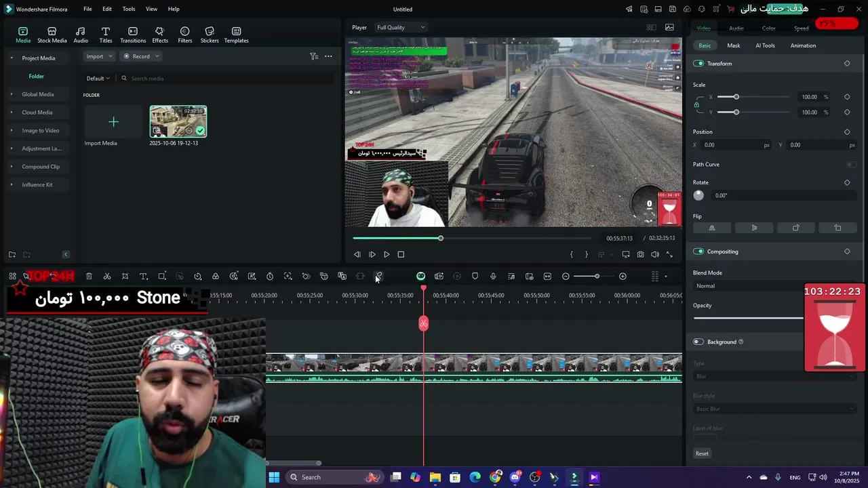Delete the selected clip with trash icon
Screen dimensions: 868x488
[89, 277]
